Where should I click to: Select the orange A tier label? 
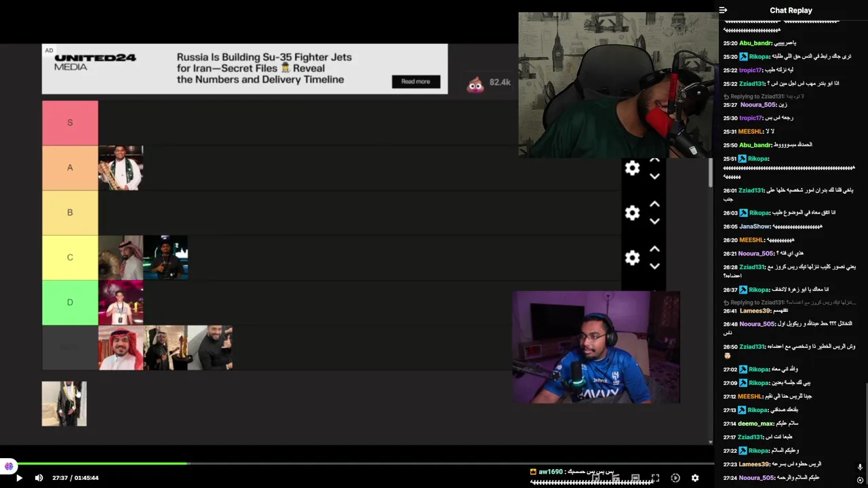point(70,167)
